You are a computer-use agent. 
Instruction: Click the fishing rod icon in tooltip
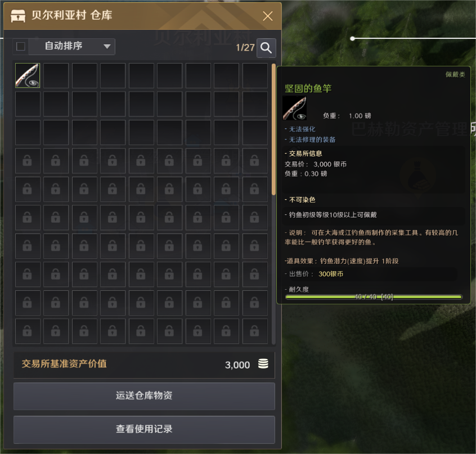pos(294,108)
